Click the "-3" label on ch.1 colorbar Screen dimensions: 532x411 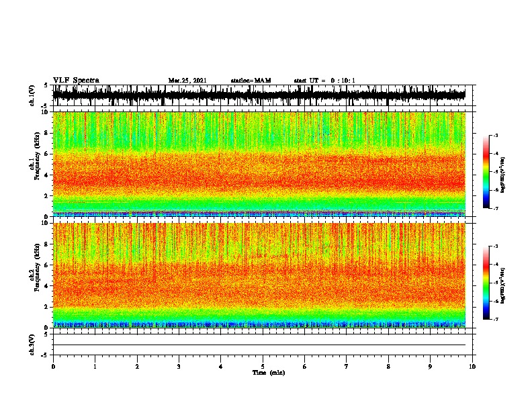pos(496,135)
